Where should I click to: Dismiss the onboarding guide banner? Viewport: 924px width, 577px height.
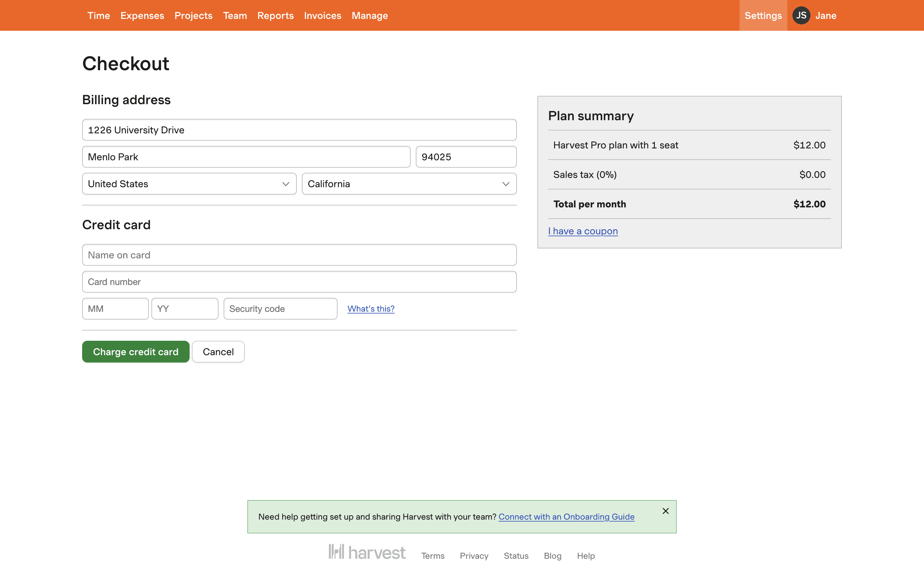click(x=665, y=511)
